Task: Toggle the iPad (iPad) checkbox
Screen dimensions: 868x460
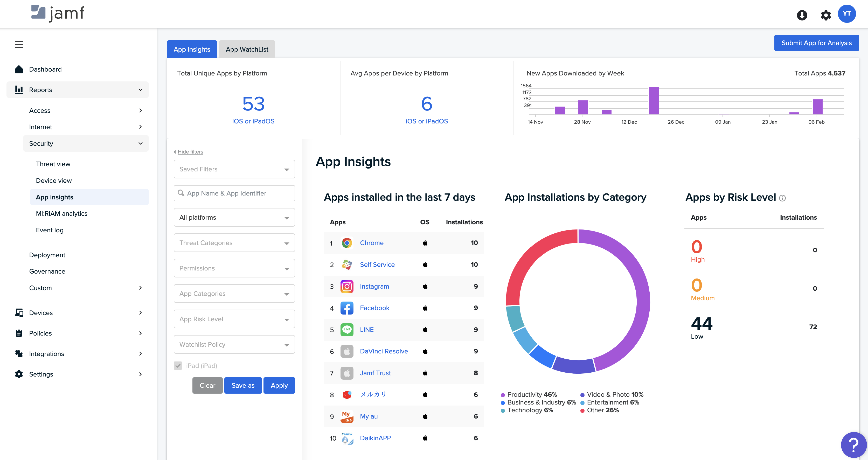Action: click(x=178, y=366)
